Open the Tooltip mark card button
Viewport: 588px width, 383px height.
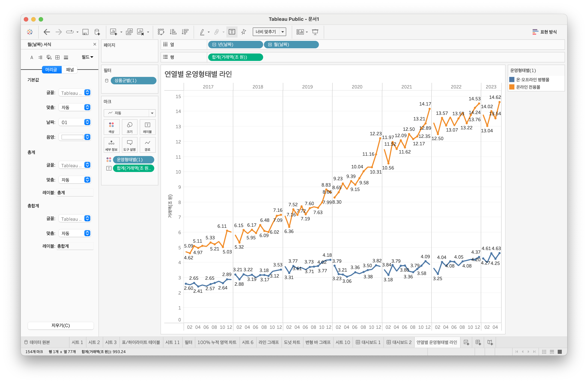tap(130, 145)
